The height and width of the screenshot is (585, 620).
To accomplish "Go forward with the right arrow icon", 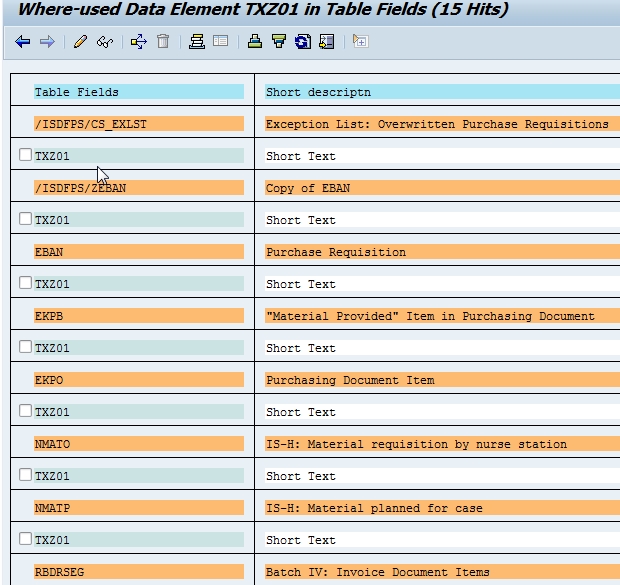I will click(47, 42).
